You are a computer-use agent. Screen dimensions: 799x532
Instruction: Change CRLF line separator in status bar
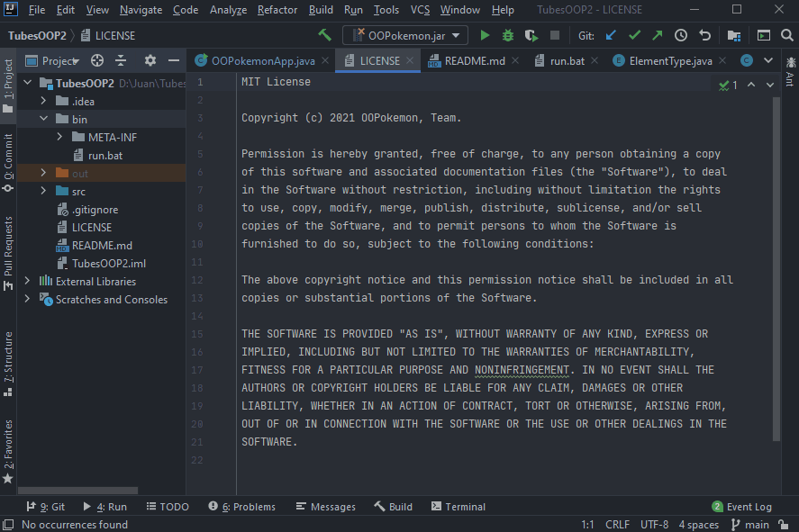click(x=617, y=525)
